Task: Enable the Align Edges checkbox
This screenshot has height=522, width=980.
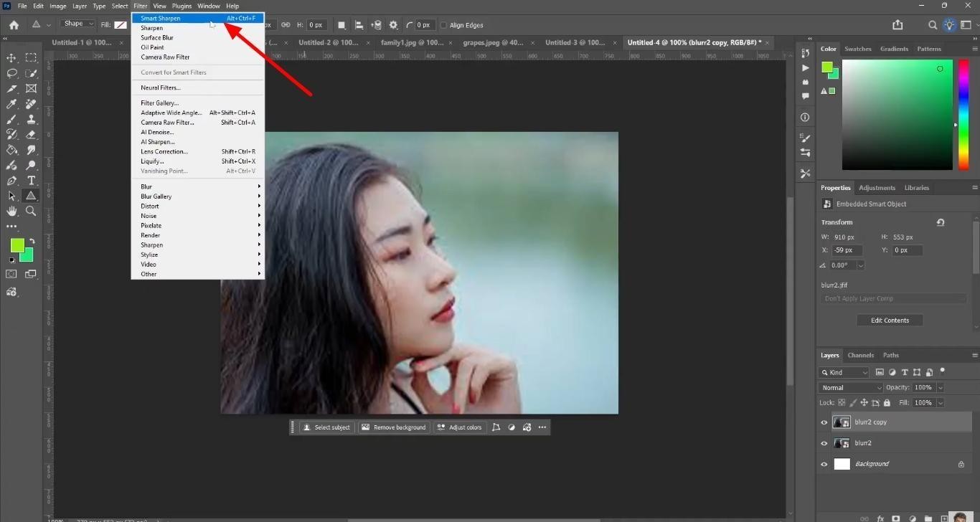Action: (443, 25)
